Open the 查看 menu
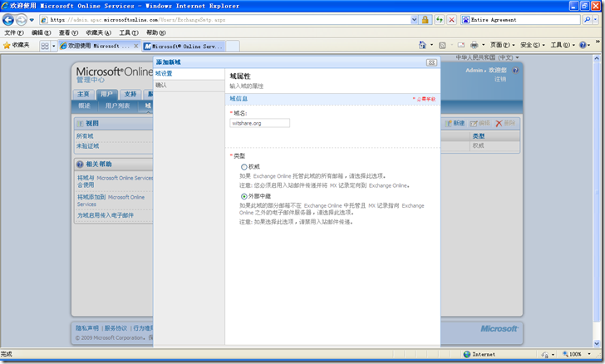Viewport: 605px width, 364px height. [68, 32]
